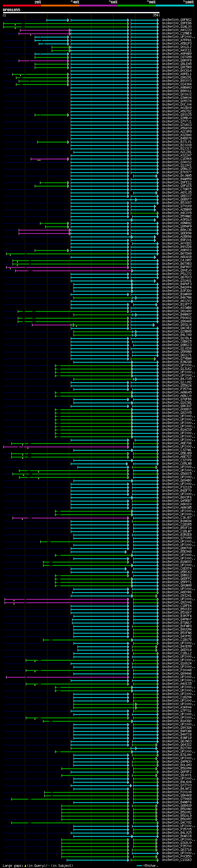The height and width of the screenshot is (868, 197).
Task: Select hit UniRef100_Q05ST8
Action: point(176,101)
